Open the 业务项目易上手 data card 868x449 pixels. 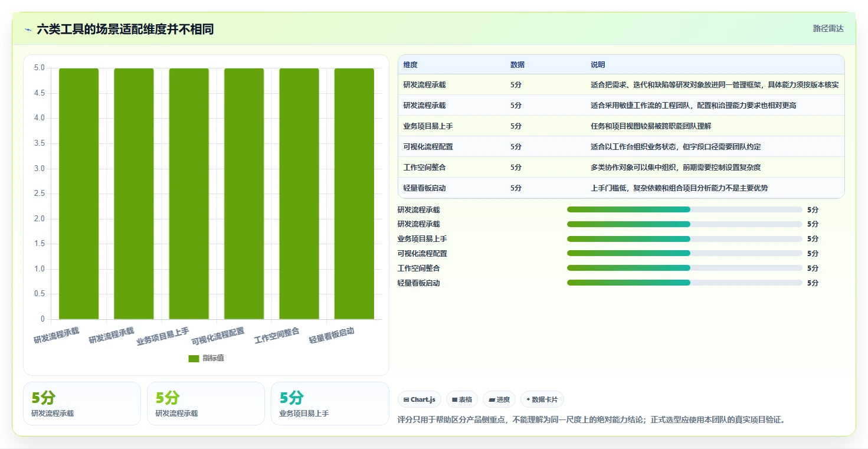(330, 404)
